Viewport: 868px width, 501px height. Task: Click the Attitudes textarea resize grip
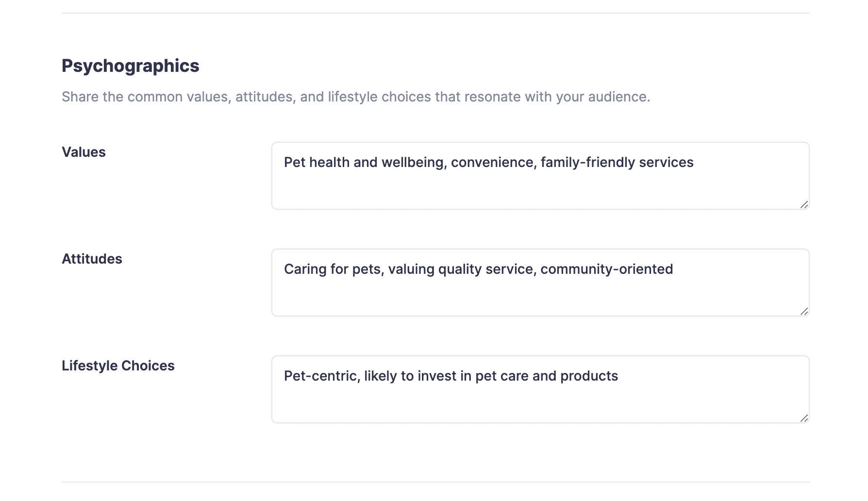pyautogui.click(x=804, y=312)
